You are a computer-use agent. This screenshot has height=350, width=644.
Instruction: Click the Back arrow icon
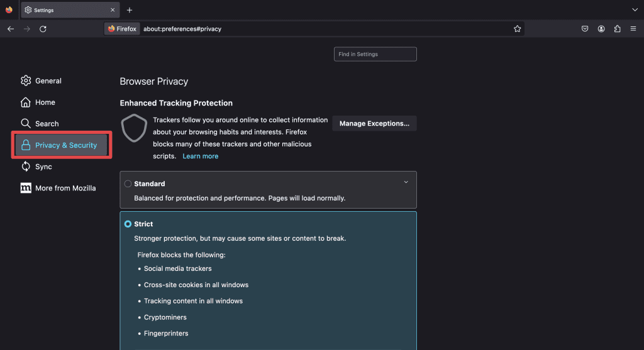tap(11, 29)
